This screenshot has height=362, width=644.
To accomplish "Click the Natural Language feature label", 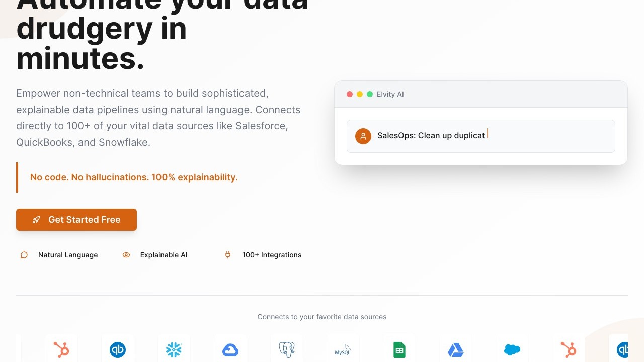I will pos(68,255).
